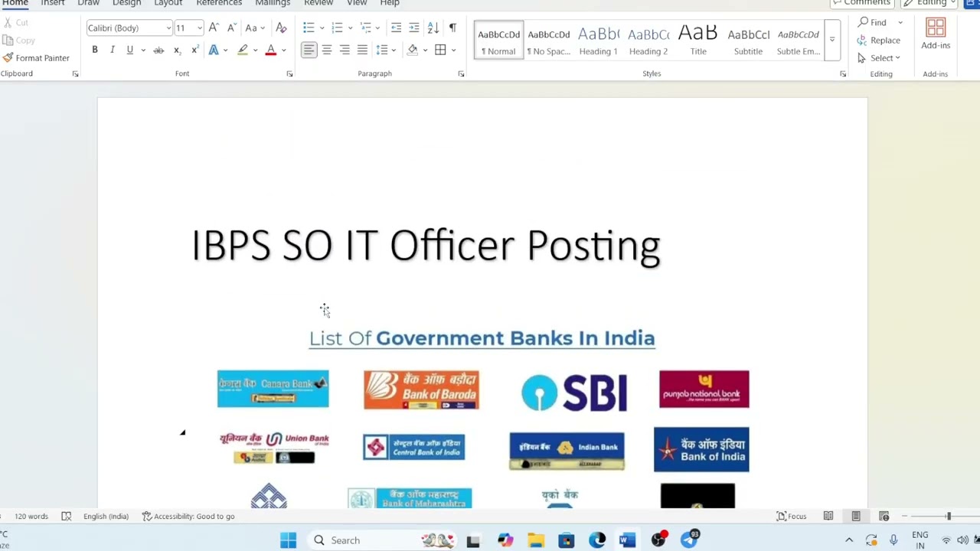The height and width of the screenshot is (551, 980).
Task: Apply Heading 2 style
Action: click(x=648, y=41)
